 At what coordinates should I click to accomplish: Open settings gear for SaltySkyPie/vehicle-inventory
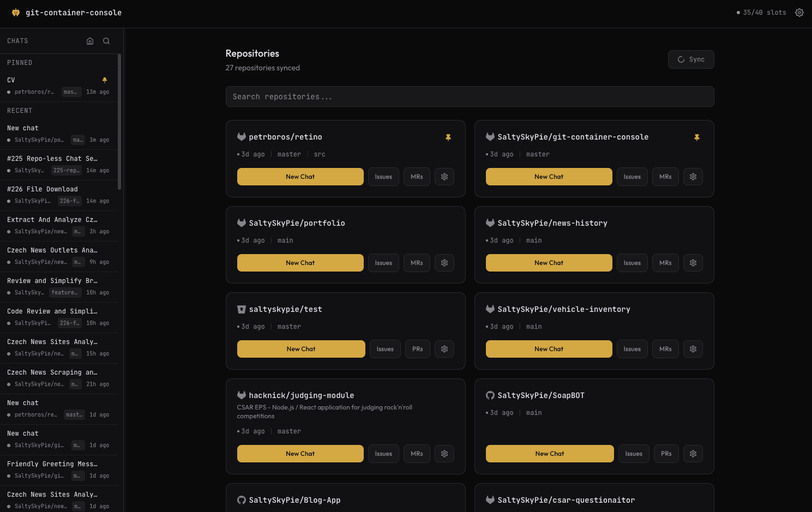(693, 349)
